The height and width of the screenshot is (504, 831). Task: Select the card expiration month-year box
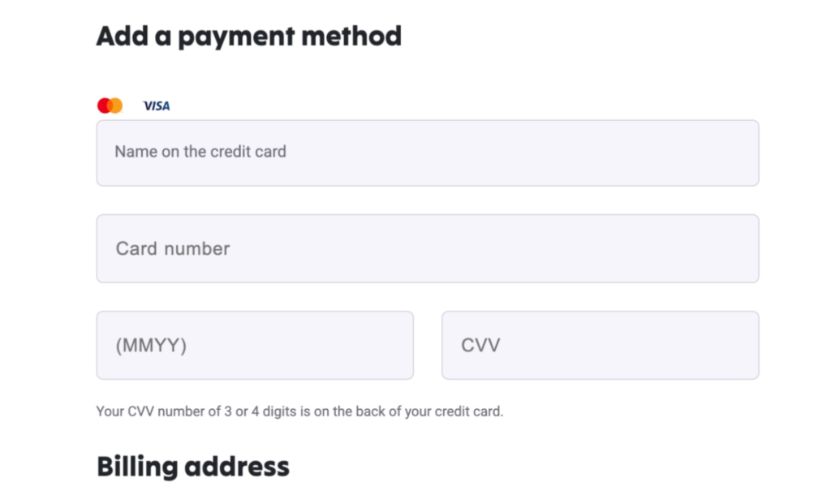coord(255,345)
